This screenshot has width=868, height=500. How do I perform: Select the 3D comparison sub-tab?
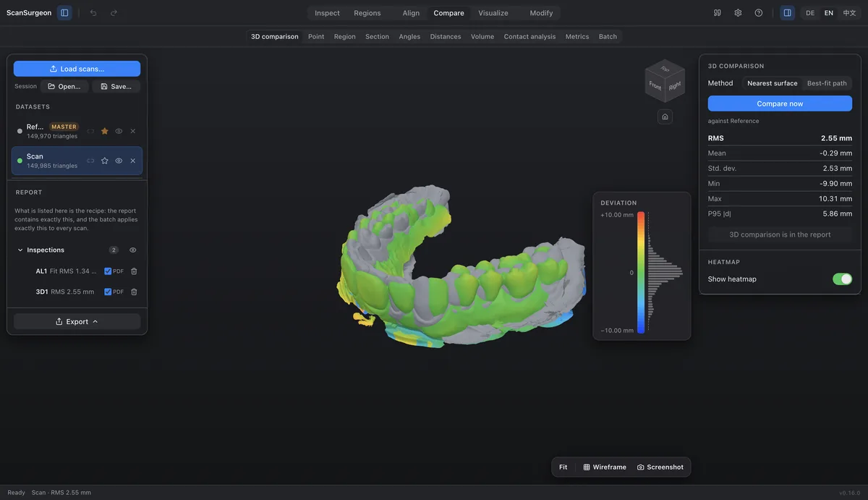tap(275, 37)
